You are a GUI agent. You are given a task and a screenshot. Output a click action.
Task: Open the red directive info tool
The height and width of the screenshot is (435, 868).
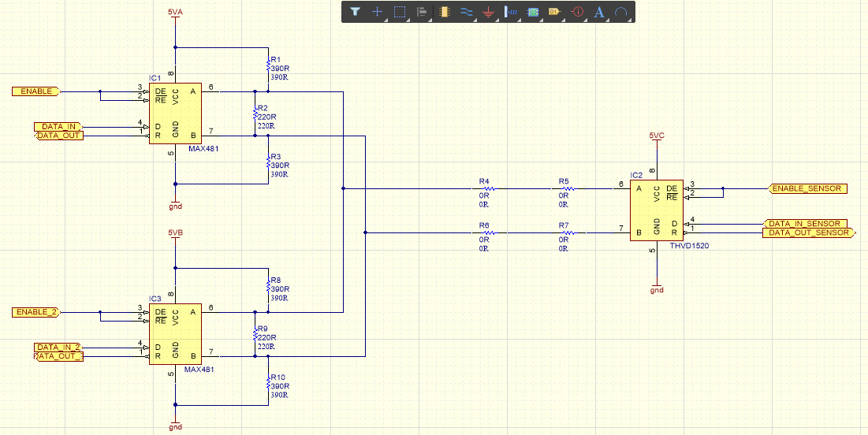[x=577, y=12]
